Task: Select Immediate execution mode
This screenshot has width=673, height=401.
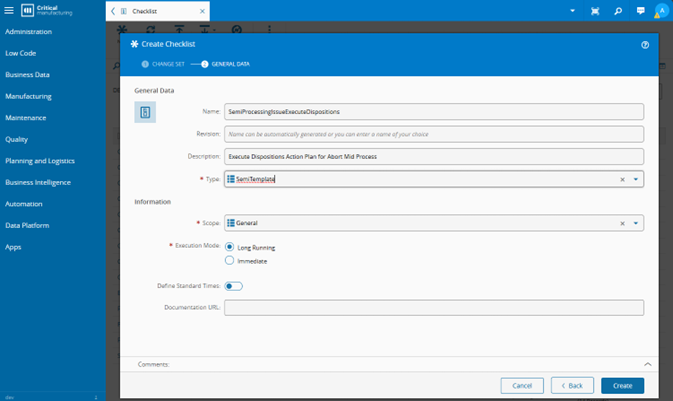Action: click(x=230, y=261)
